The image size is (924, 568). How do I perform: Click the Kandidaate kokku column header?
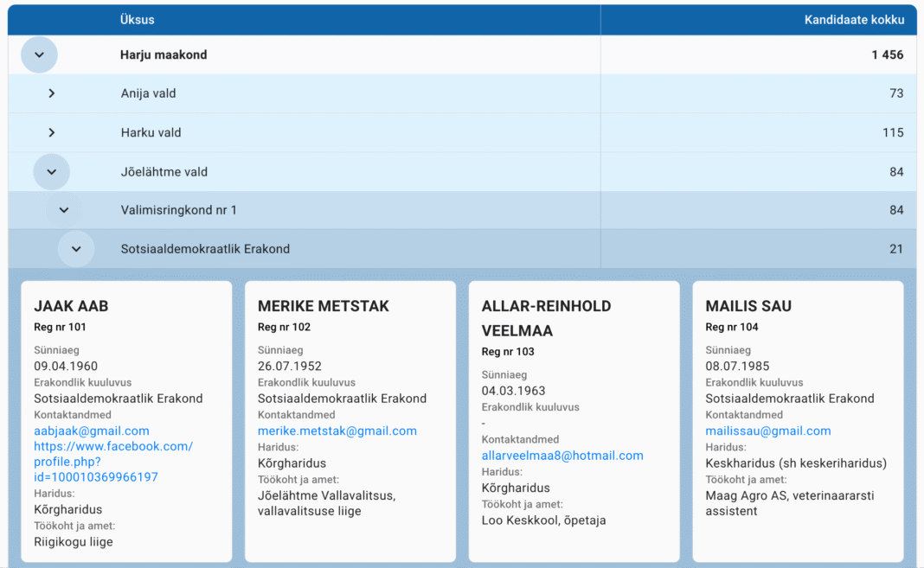click(854, 19)
